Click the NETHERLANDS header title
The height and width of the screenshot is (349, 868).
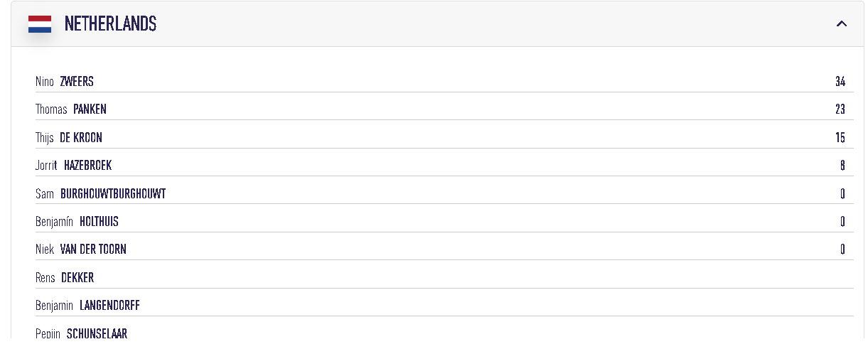point(110,24)
